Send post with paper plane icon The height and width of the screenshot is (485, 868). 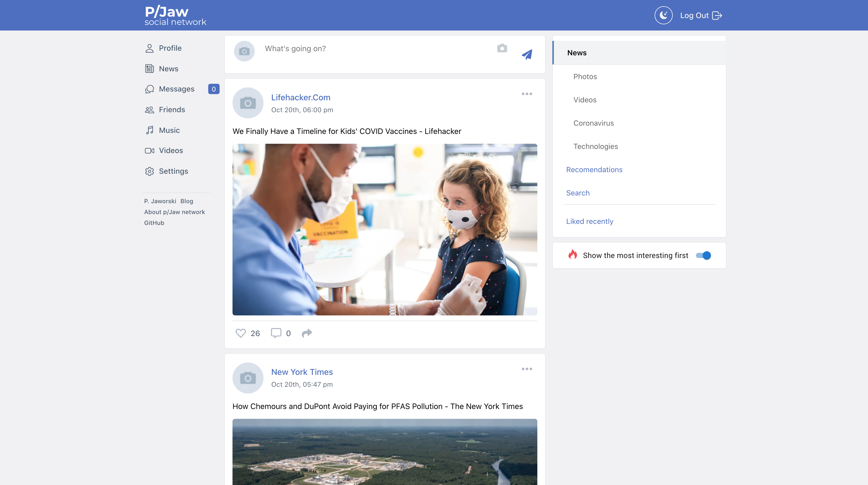pyautogui.click(x=527, y=54)
